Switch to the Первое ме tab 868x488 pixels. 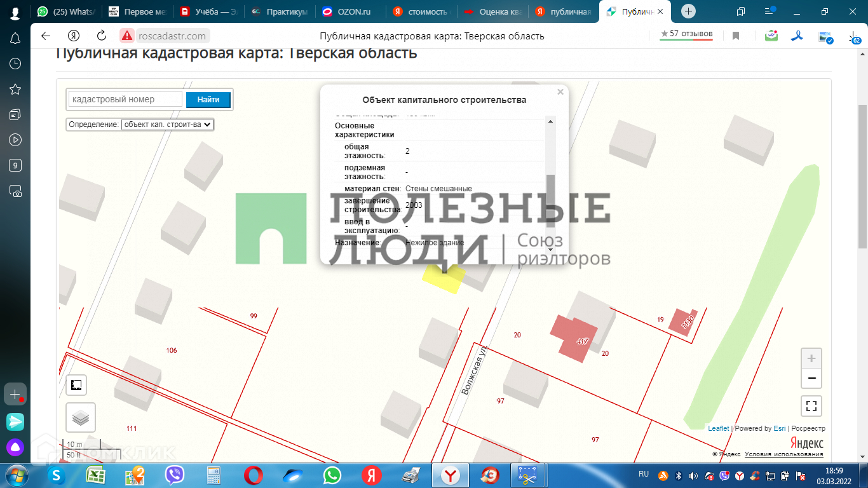coord(137,11)
